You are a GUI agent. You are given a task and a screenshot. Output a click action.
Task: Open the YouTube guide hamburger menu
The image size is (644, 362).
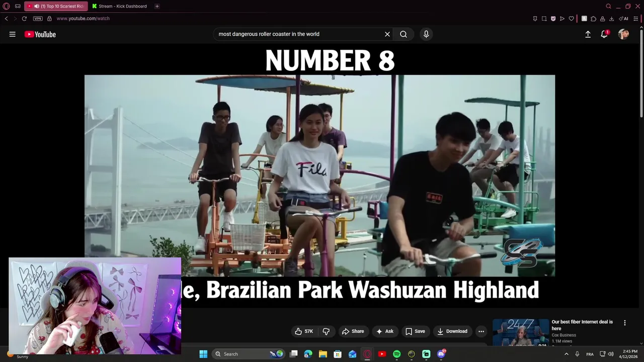[12, 34]
